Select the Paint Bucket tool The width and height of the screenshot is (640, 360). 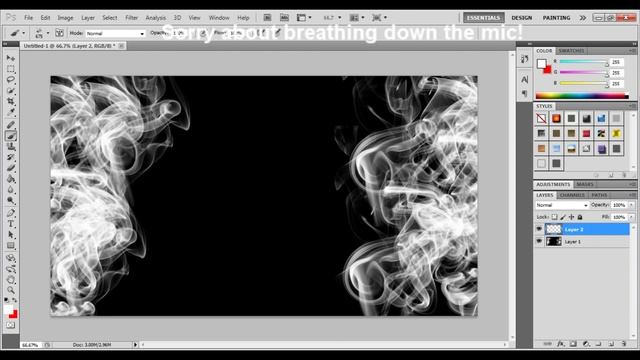click(11, 179)
